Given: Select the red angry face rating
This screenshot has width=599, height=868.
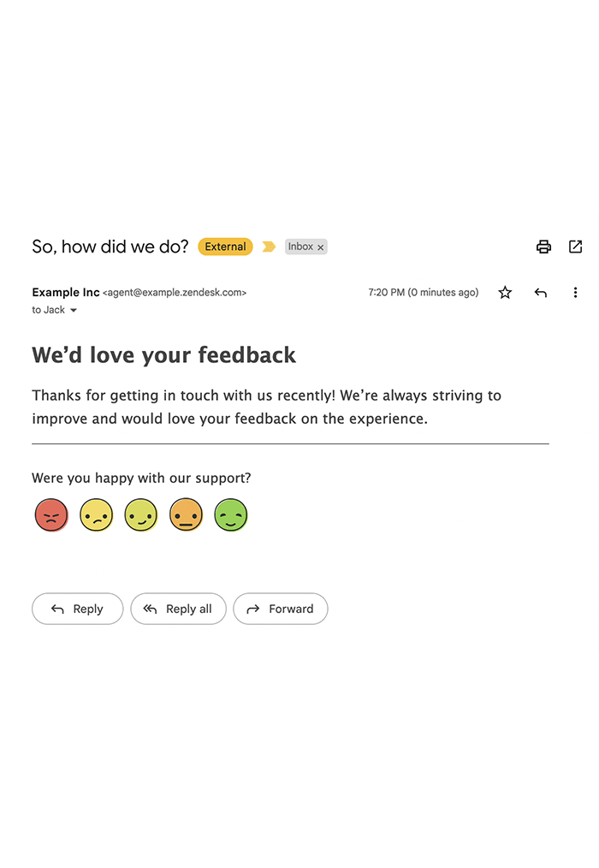Looking at the screenshot, I should click(51, 514).
